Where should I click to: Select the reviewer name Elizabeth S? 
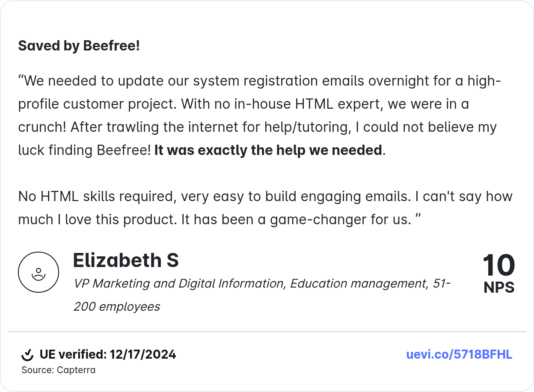(126, 260)
